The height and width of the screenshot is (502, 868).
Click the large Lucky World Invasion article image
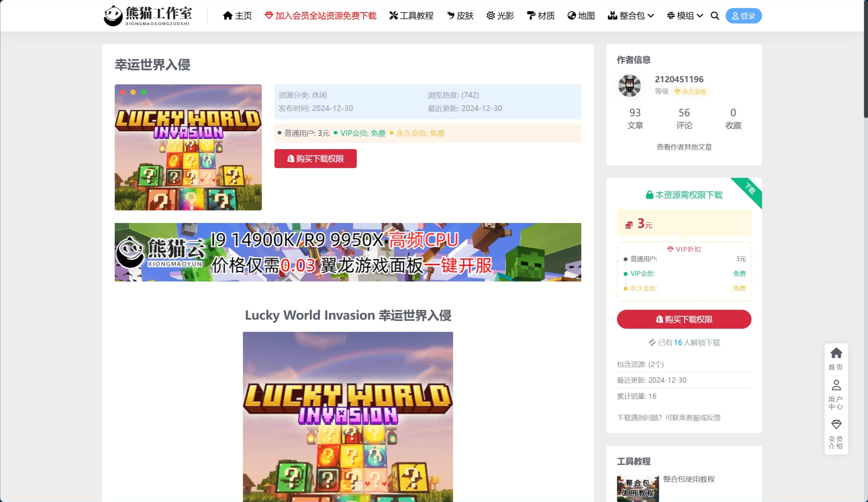click(347, 417)
